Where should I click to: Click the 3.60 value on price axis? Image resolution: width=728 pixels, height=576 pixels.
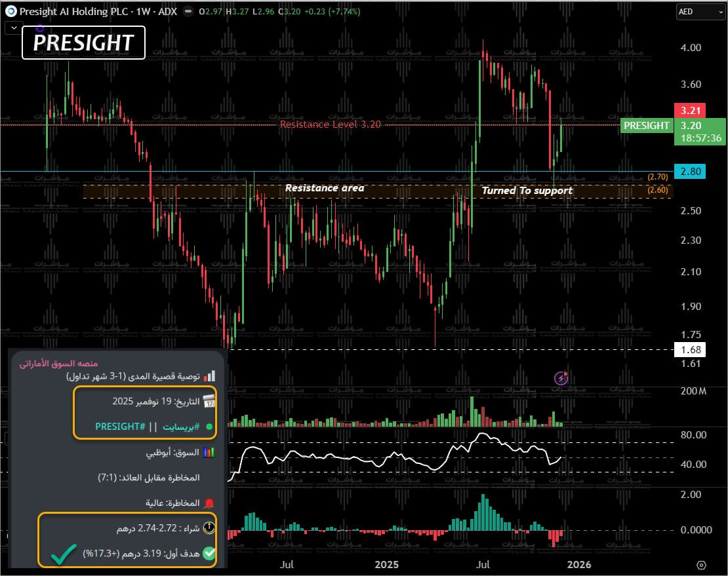[x=691, y=85]
